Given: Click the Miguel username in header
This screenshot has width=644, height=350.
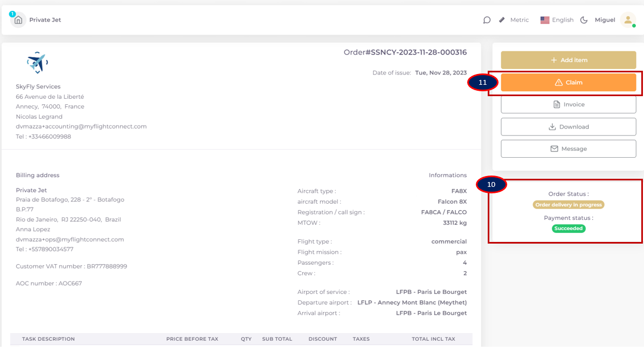Looking at the screenshot, I should (x=605, y=20).
